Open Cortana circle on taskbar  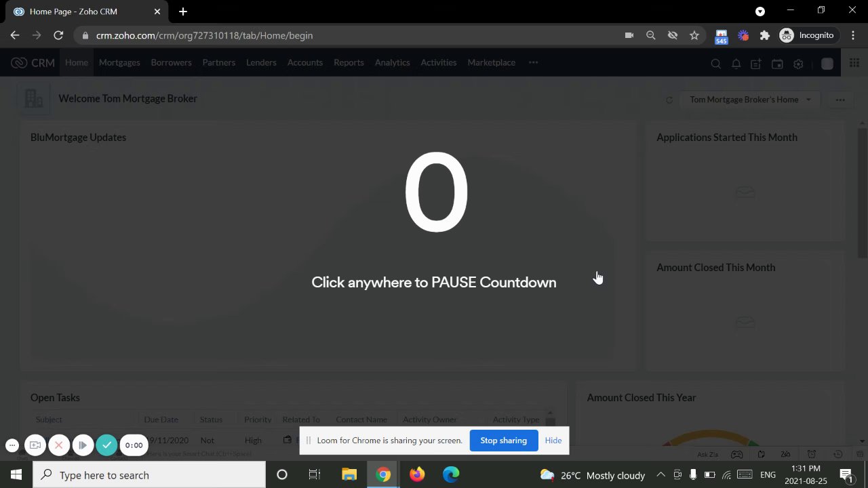coord(282,475)
